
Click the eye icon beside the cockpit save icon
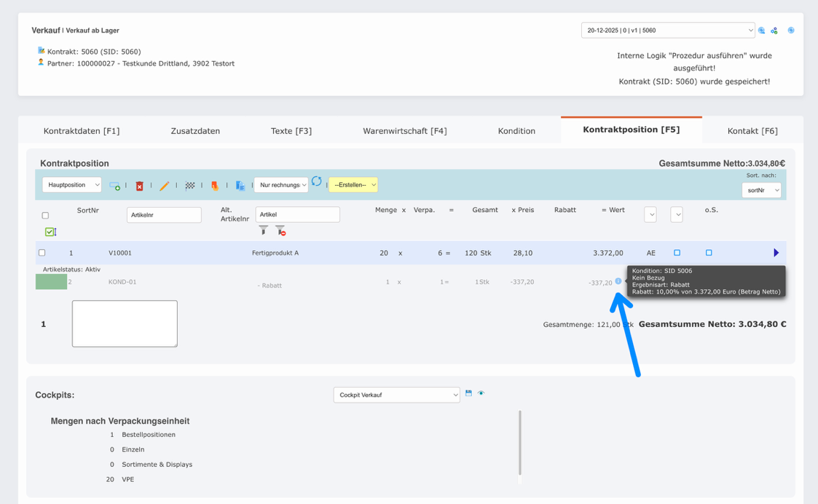481,393
